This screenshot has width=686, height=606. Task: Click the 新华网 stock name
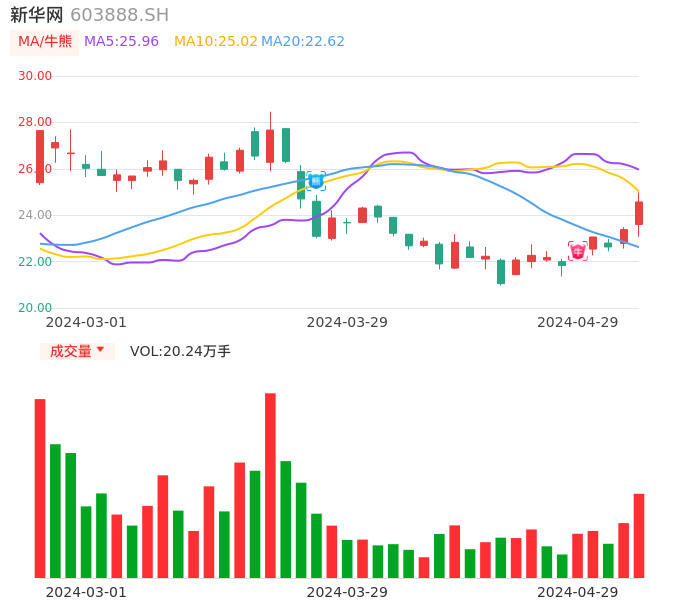pyautogui.click(x=36, y=15)
